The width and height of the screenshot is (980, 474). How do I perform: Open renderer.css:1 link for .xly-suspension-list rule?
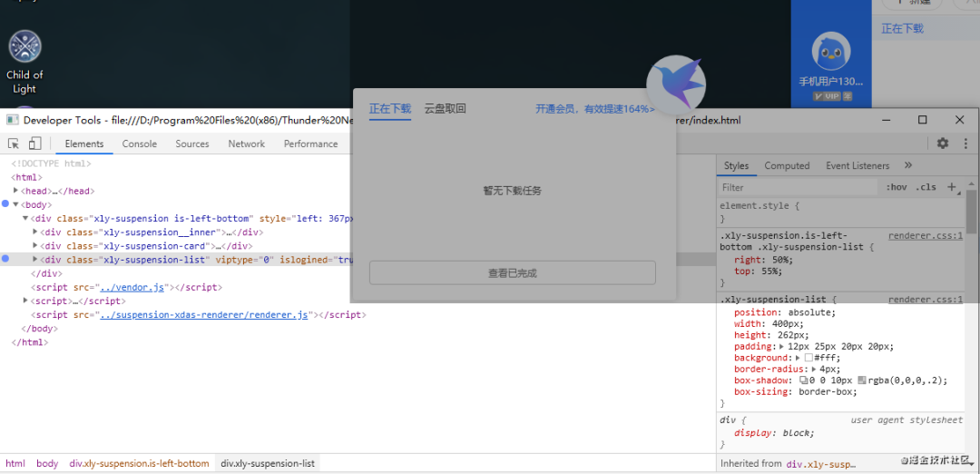pos(926,300)
